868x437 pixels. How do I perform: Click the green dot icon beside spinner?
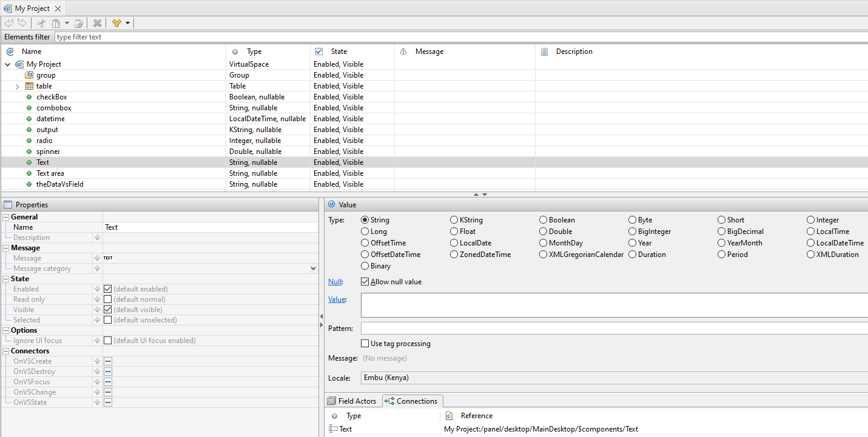pos(29,152)
